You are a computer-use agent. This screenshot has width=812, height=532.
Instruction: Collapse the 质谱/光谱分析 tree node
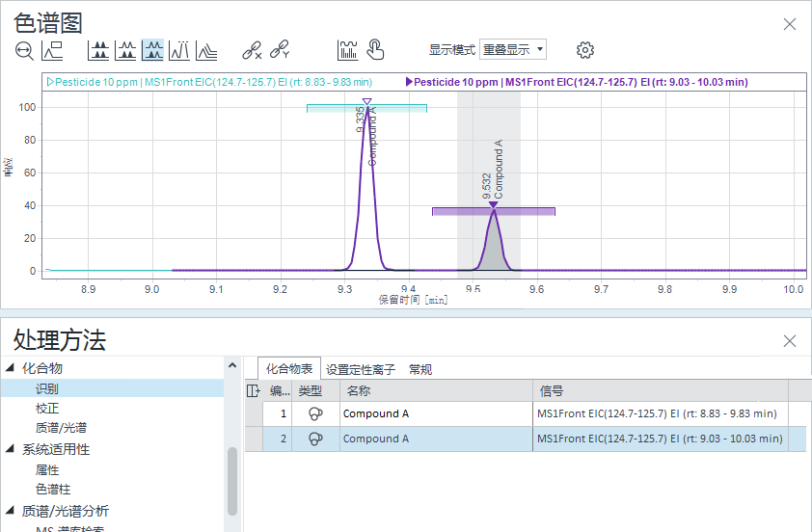(x=10, y=511)
